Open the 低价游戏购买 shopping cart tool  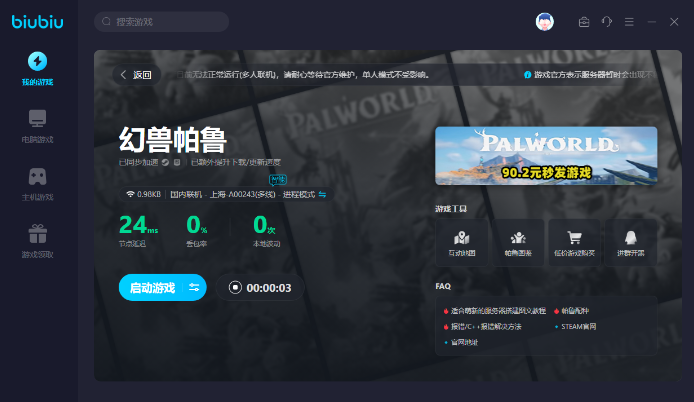pyautogui.click(x=574, y=243)
